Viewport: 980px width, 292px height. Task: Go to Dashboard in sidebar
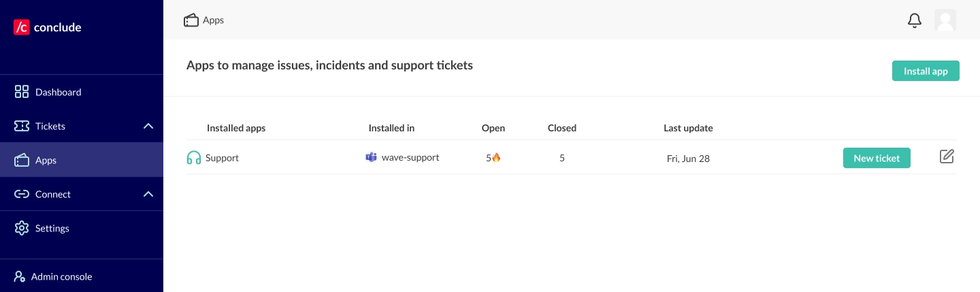[x=58, y=92]
